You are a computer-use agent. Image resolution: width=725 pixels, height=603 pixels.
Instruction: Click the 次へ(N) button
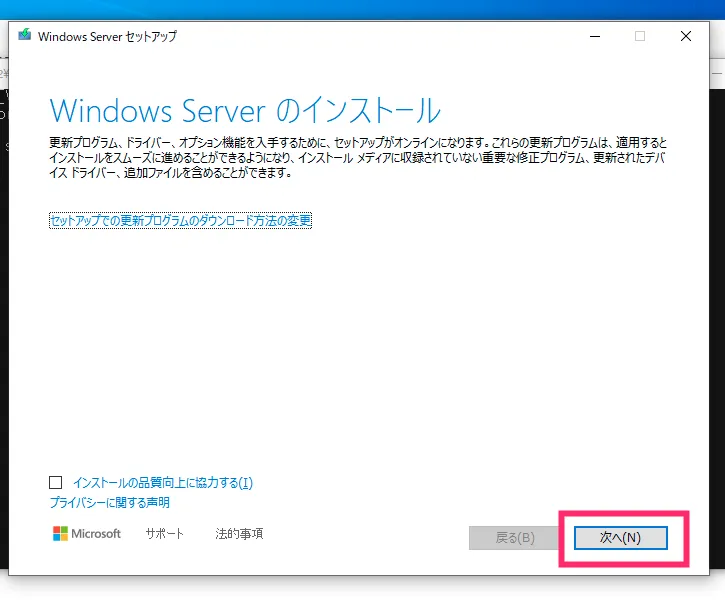(x=621, y=538)
